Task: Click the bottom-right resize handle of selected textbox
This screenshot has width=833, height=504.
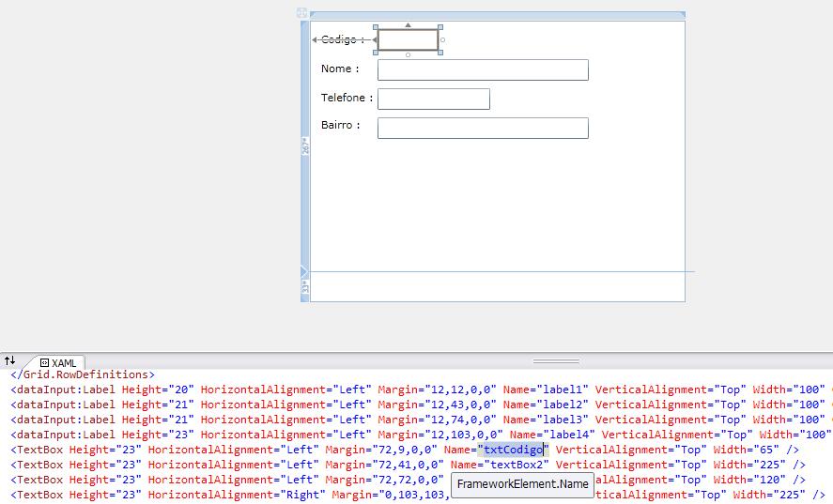Action: [440, 52]
